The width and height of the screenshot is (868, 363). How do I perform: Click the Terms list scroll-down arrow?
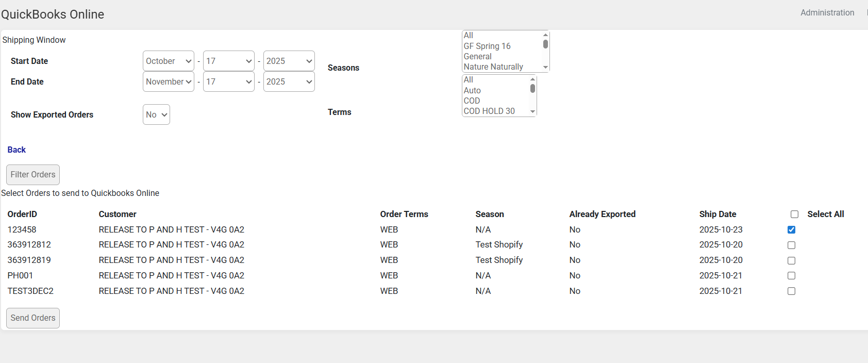pos(532,112)
